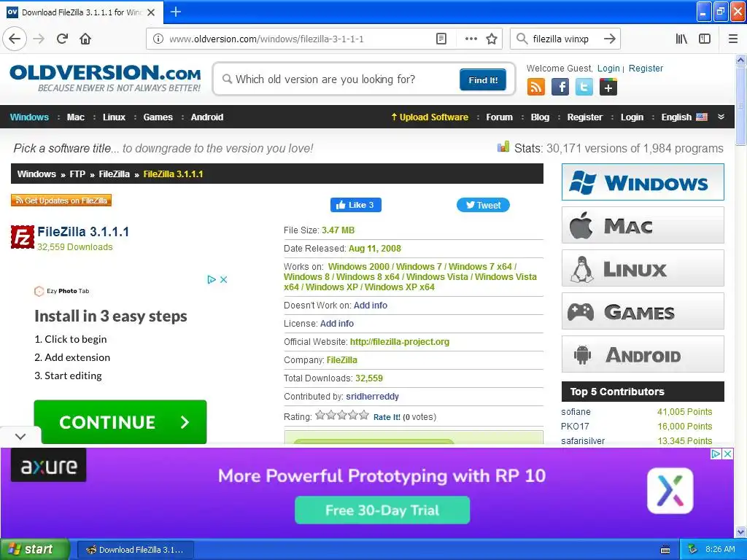Click Add info next to License
The height and width of the screenshot is (560, 747).
[336, 323]
